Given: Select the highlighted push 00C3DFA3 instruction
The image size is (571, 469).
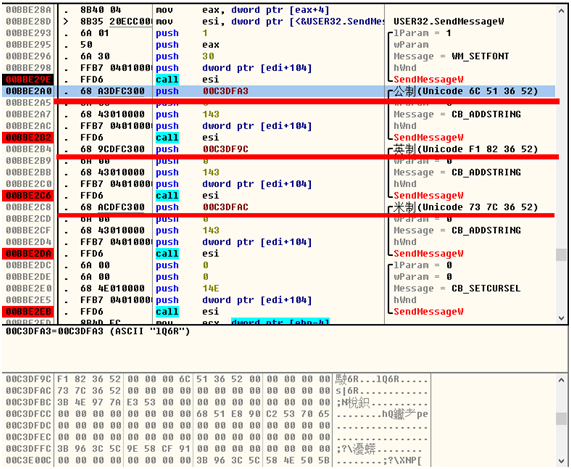Looking at the screenshot, I should [279, 91].
